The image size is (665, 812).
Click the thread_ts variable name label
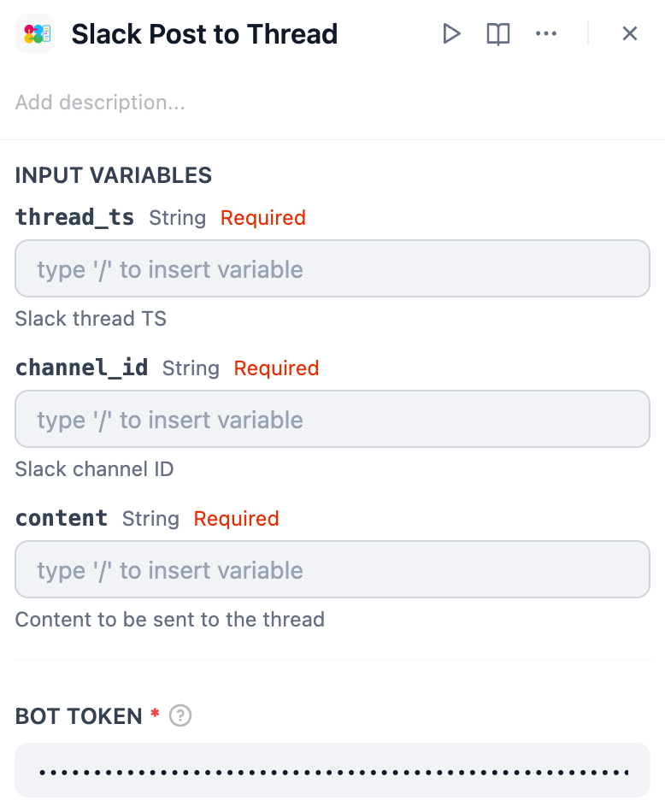click(x=75, y=218)
